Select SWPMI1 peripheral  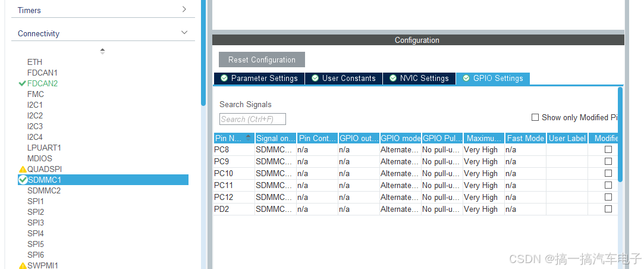pos(43,265)
